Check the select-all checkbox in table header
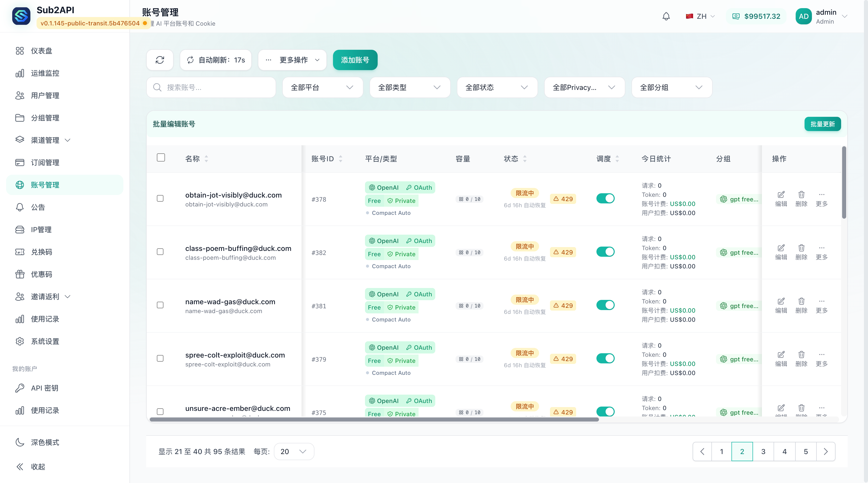This screenshot has width=868, height=483. tap(161, 157)
